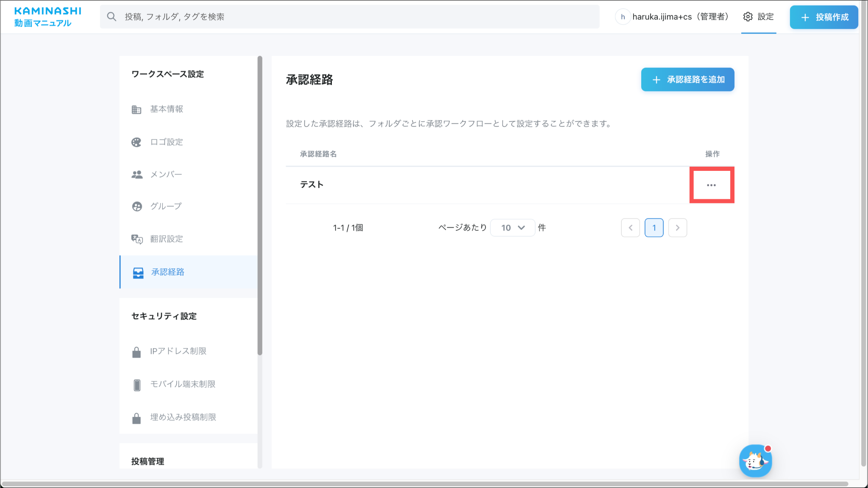The height and width of the screenshot is (488, 868).
Task: Click the 承認経路を追加 button
Action: point(687,80)
